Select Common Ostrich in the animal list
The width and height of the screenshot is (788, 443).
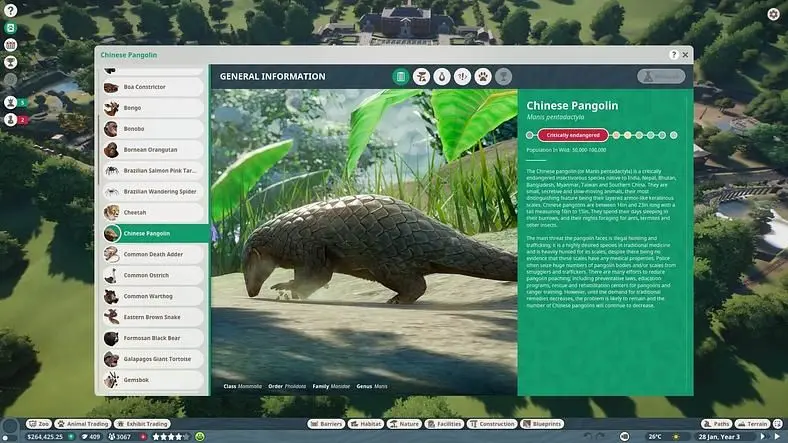[x=153, y=275]
